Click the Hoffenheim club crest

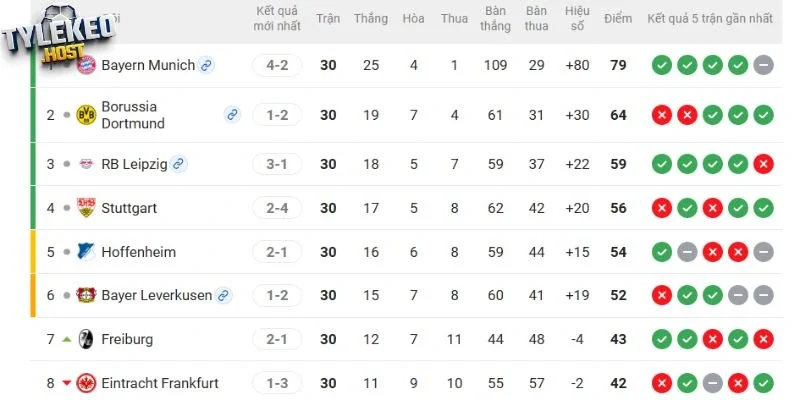tap(85, 252)
